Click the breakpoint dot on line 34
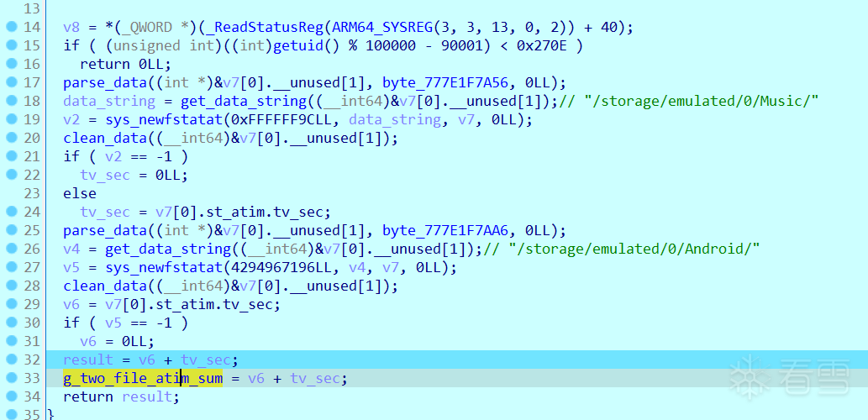Screen dimensions: 868x420 (x=12, y=396)
